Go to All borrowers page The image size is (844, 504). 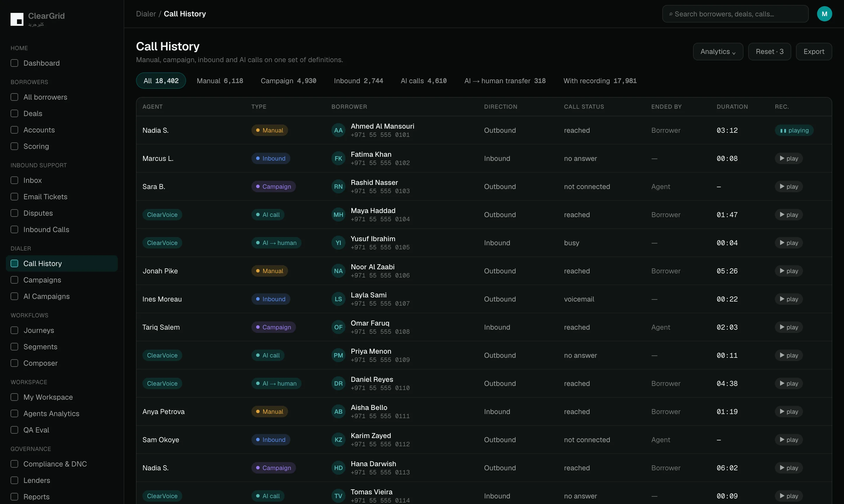(x=62, y=97)
